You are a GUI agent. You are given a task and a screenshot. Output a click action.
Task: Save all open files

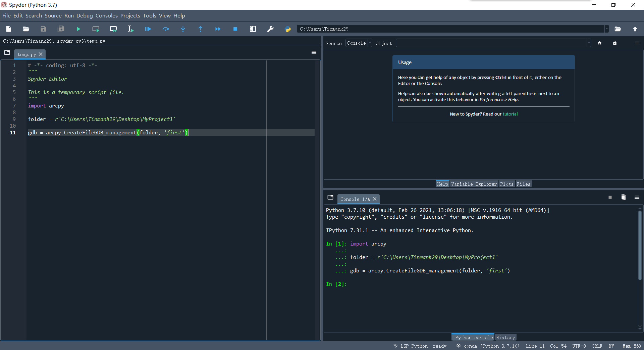point(61,29)
